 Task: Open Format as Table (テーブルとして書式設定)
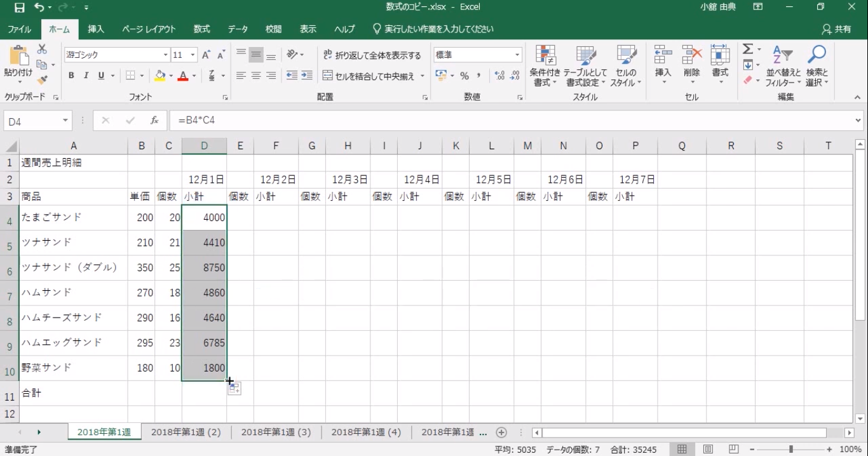click(585, 66)
